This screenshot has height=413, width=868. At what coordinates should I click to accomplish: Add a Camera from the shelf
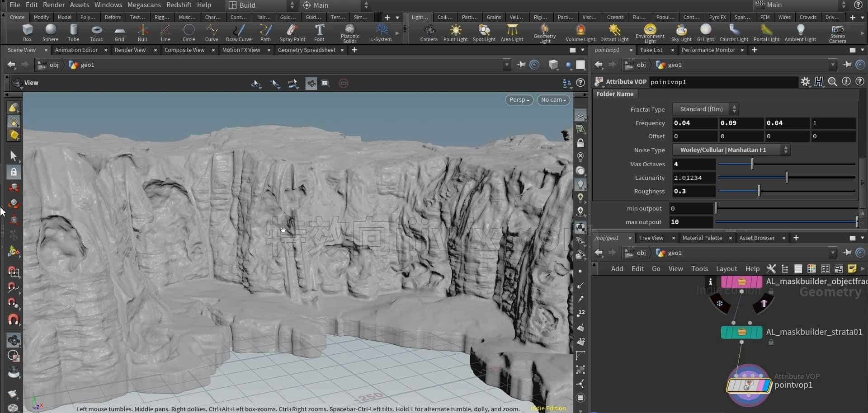[429, 33]
